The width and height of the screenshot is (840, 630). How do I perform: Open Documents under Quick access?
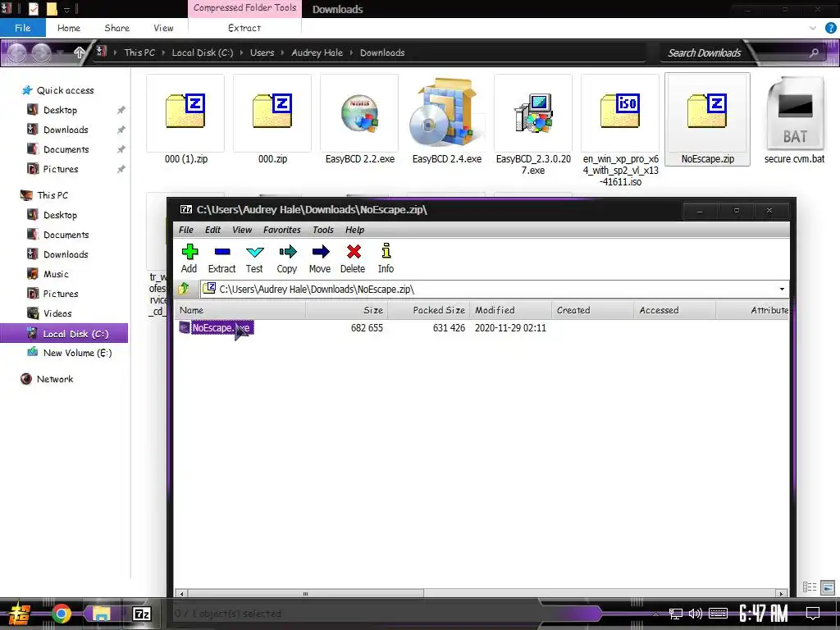(x=66, y=149)
